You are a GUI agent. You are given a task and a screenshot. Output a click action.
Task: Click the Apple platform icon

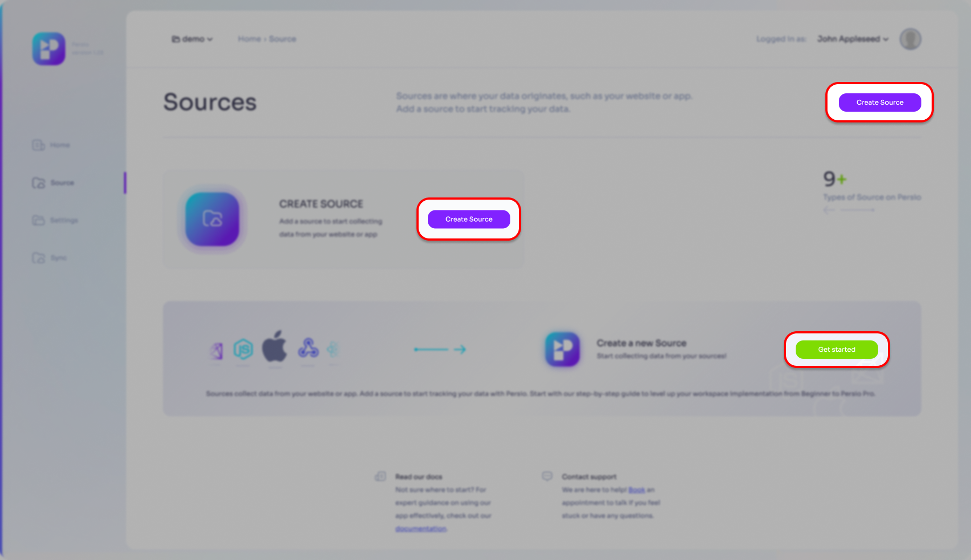[x=275, y=346]
